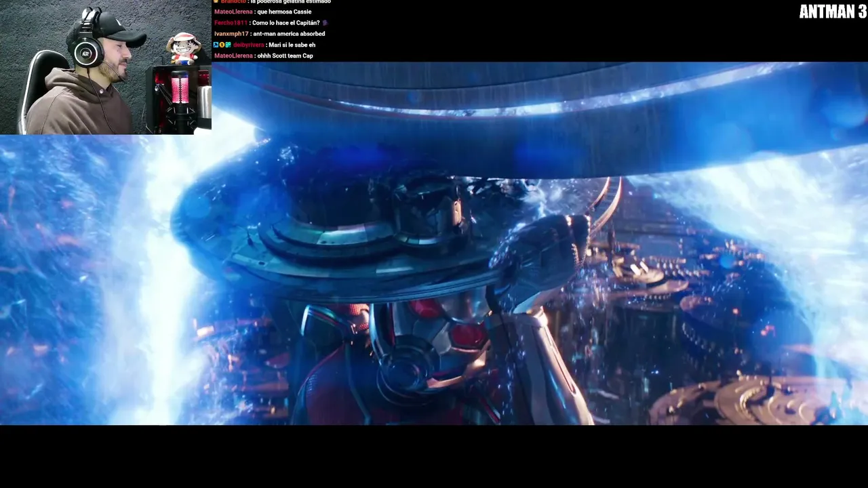Select the message "Mari si le sabe eh"
This screenshot has height=488, width=868.
(292, 45)
